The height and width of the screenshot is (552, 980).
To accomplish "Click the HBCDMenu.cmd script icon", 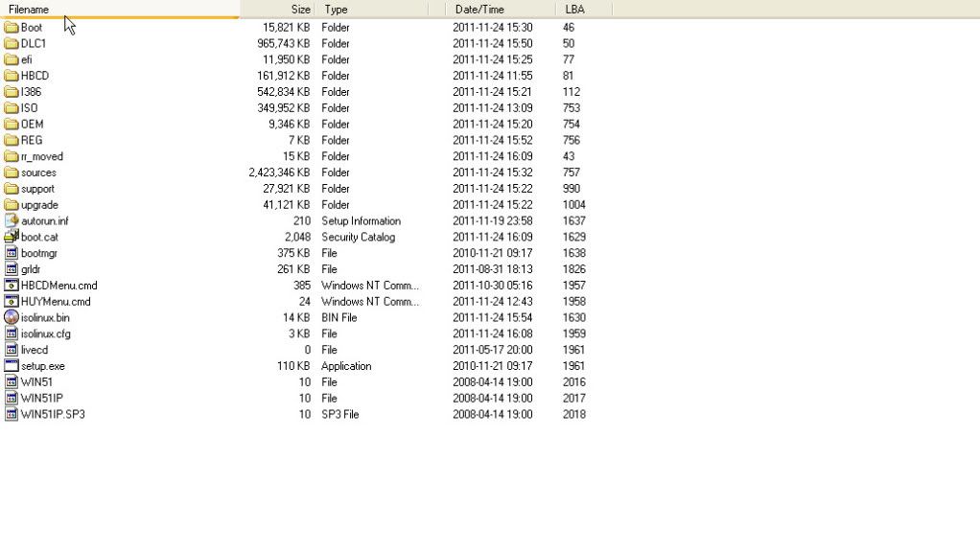I will click(x=12, y=286).
